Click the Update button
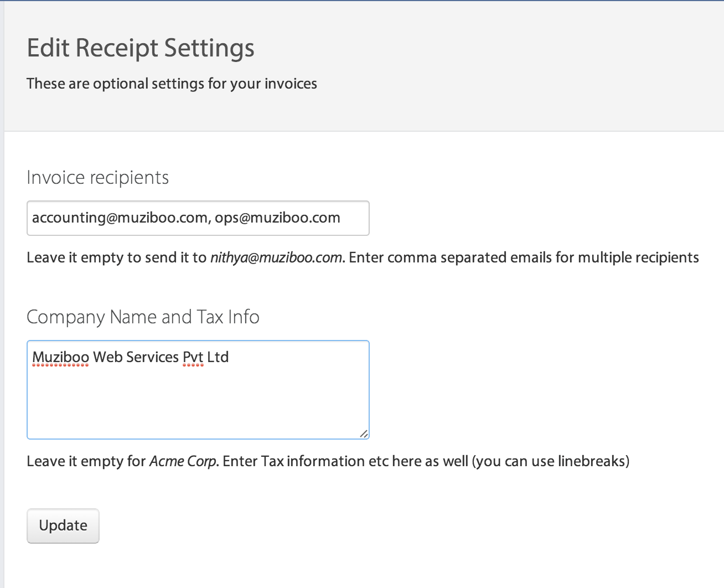724x588 pixels. click(x=63, y=525)
